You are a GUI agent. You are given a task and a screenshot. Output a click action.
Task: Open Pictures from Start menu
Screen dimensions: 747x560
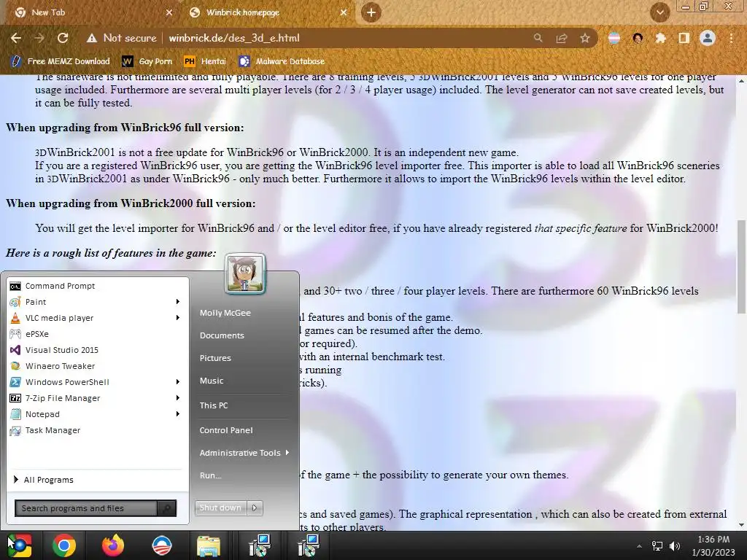click(215, 358)
